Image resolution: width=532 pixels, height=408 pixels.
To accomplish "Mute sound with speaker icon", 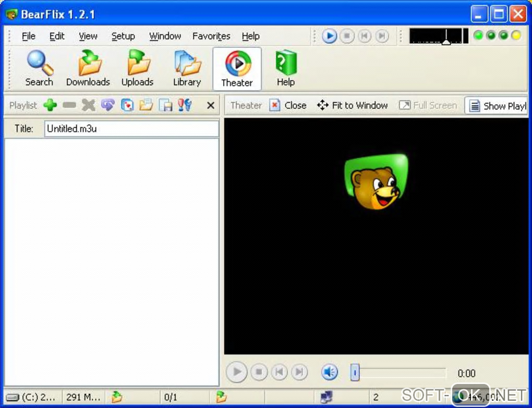I will [330, 372].
